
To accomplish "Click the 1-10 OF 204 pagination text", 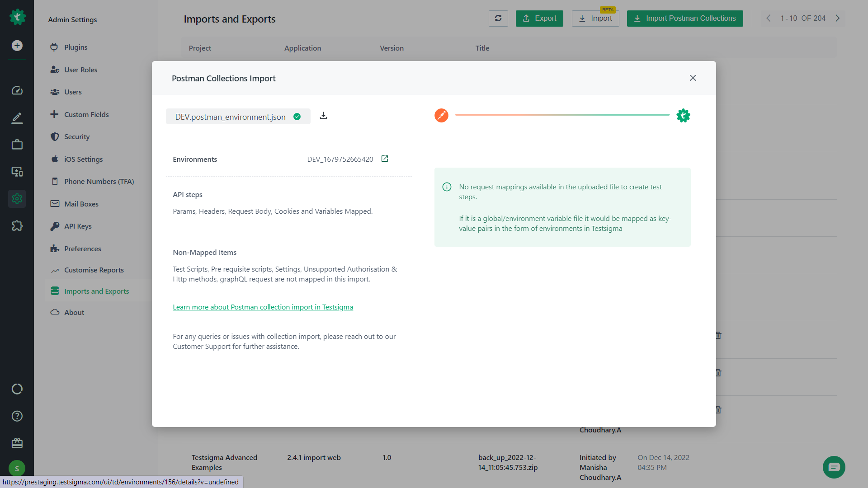I will tap(802, 19).
